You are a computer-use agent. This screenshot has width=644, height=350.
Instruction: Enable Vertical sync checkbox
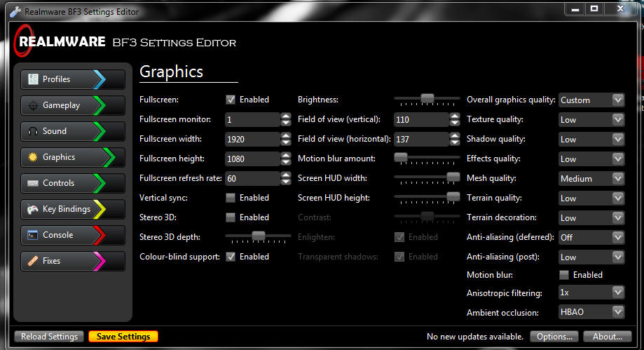[231, 198]
